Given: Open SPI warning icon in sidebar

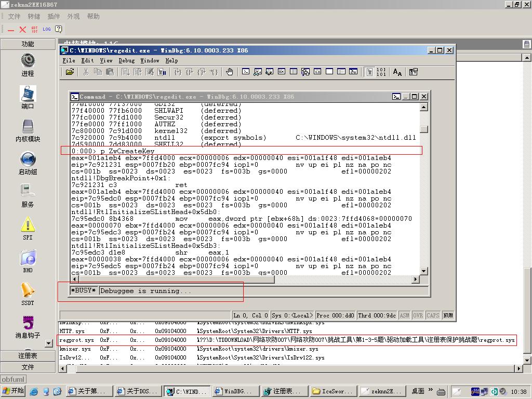Looking at the screenshot, I should pos(28,229).
